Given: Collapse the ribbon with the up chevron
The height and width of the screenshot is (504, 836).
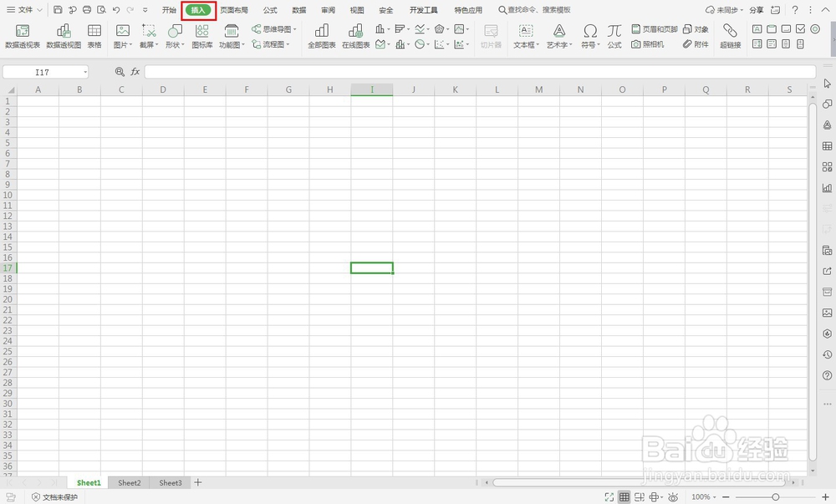Looking at the screenshot, I should pyautogui.click(x=827, y=8).
